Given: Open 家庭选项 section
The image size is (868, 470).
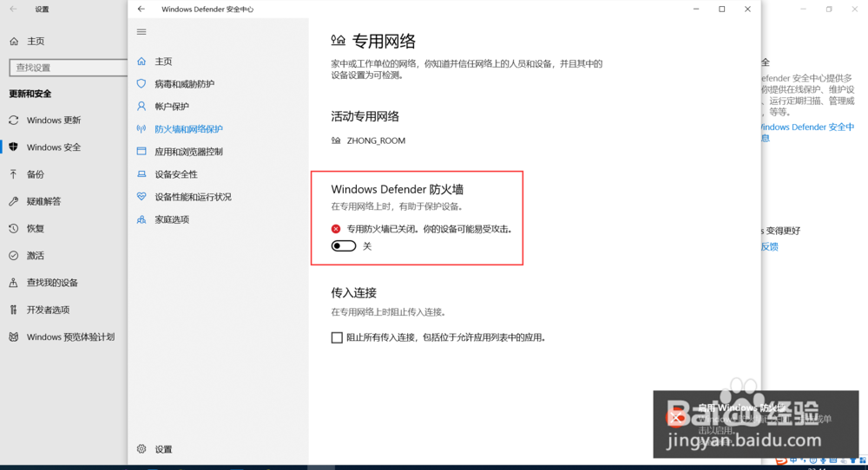Looking at the screenshot, I should point(172,219).
